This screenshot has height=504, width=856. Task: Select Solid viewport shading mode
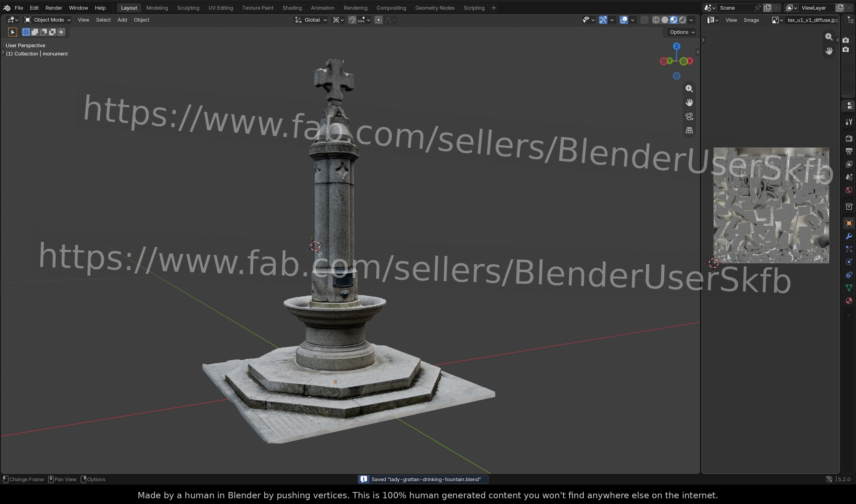point(665,20)
